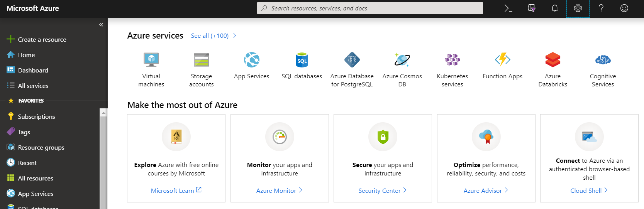Open All services menu item
The height and width of the screenshot is (209, 644).
click(x=33, y=86)
